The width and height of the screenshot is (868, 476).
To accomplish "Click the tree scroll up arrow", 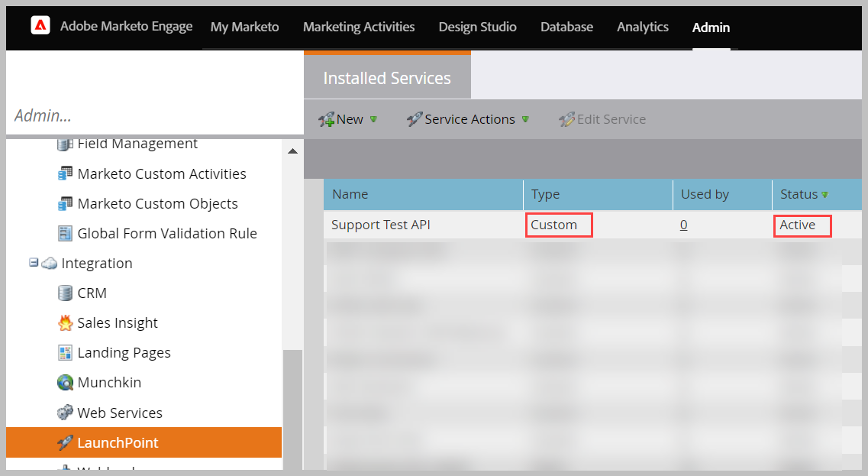I will pos(293,151).
